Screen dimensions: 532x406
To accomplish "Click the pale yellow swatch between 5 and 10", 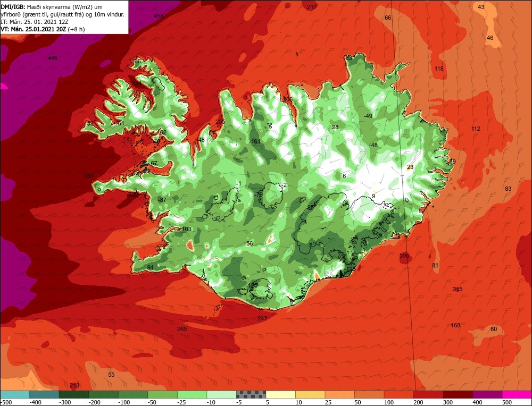I will (280, 394).
